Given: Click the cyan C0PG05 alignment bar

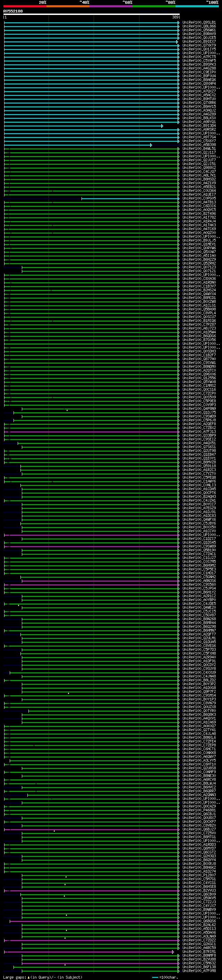Looking at the screenshot, I should (130, 199).
